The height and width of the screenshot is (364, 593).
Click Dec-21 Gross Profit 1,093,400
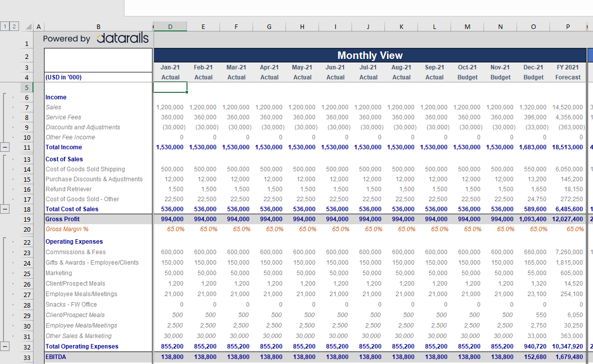point(533,219)
